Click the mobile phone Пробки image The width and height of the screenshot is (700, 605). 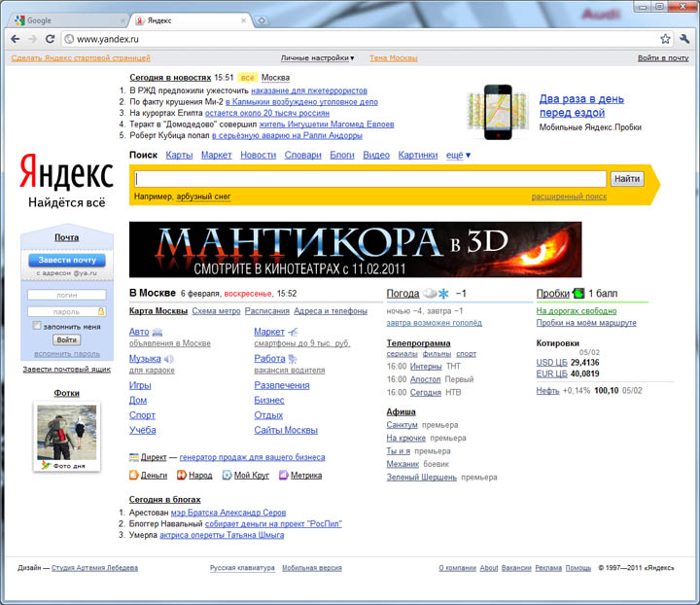point(498,112)
